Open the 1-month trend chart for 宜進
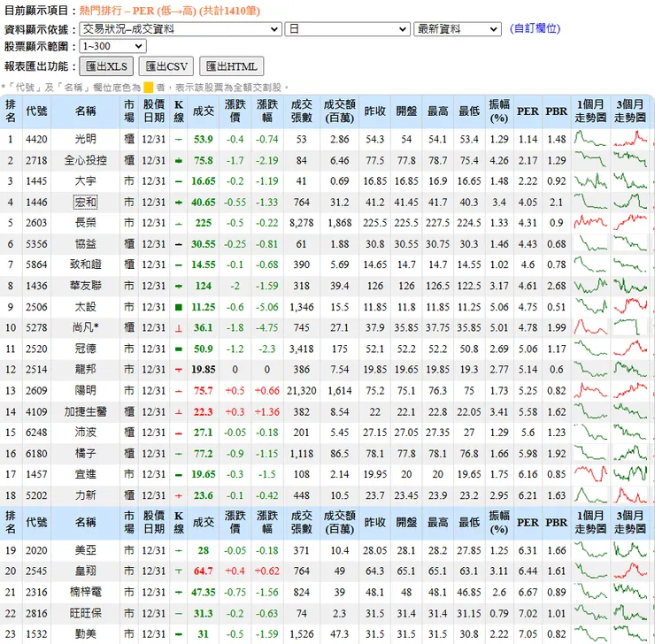 pyautogui.click(x=590, y=474)
